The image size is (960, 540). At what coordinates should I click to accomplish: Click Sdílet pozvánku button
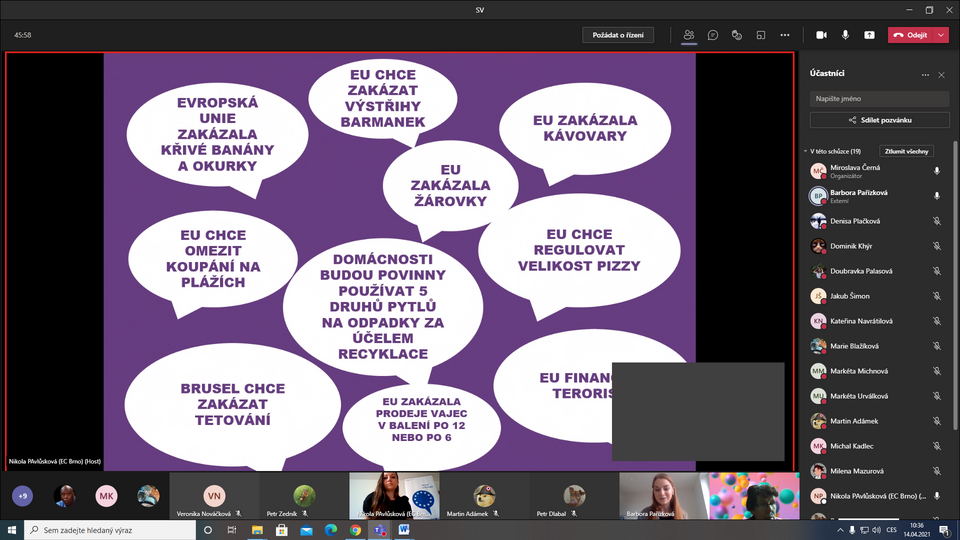pyautogui.click(x=879, y=120)
